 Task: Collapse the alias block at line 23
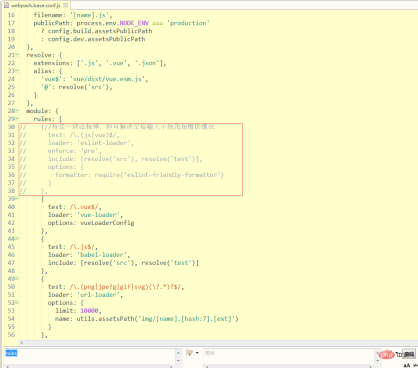point(17,71)
